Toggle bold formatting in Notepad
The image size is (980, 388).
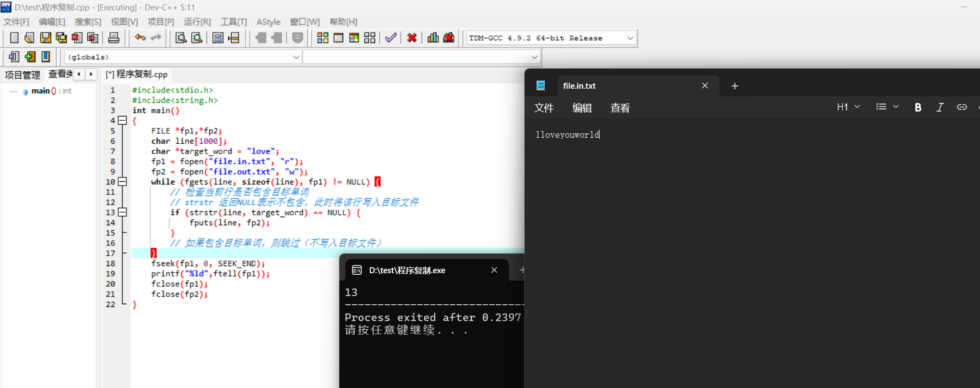click(x=918, y=107)
